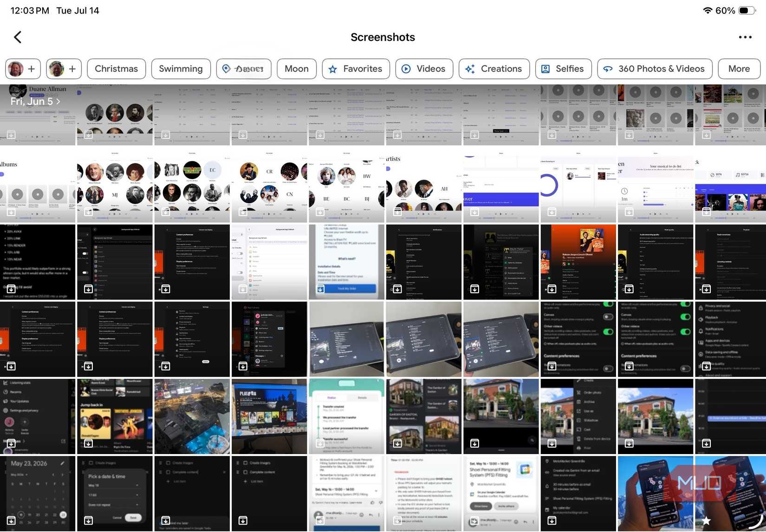
Task: Click backup icon on Pick a date thumbnail
Action: [88, 521]
